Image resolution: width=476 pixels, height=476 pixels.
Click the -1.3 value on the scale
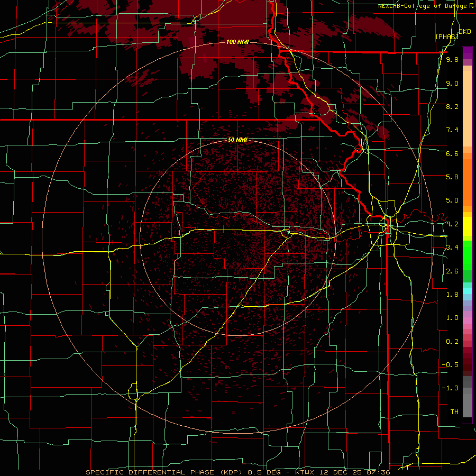(450, 388)
